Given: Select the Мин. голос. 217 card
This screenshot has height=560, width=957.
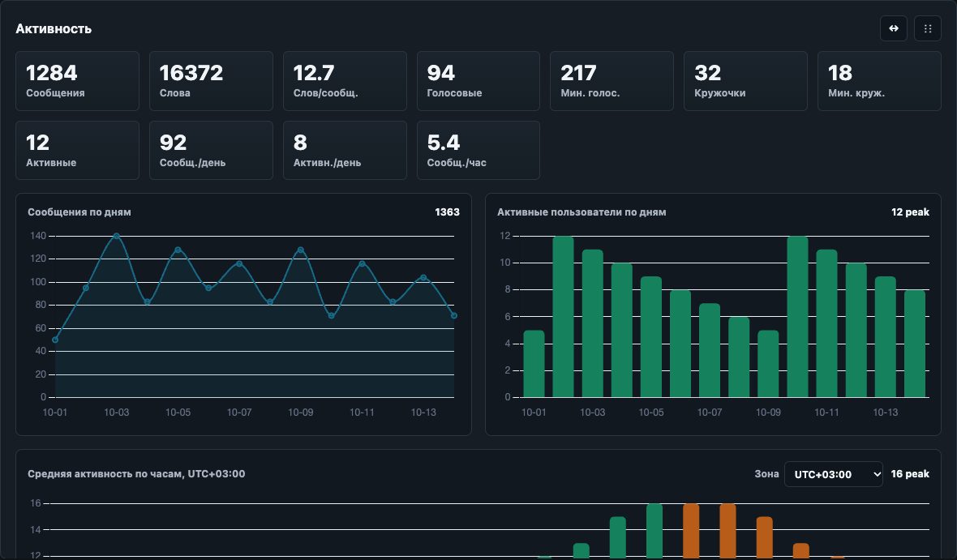Looking at the screenshot, I should (x=612, y=81).
